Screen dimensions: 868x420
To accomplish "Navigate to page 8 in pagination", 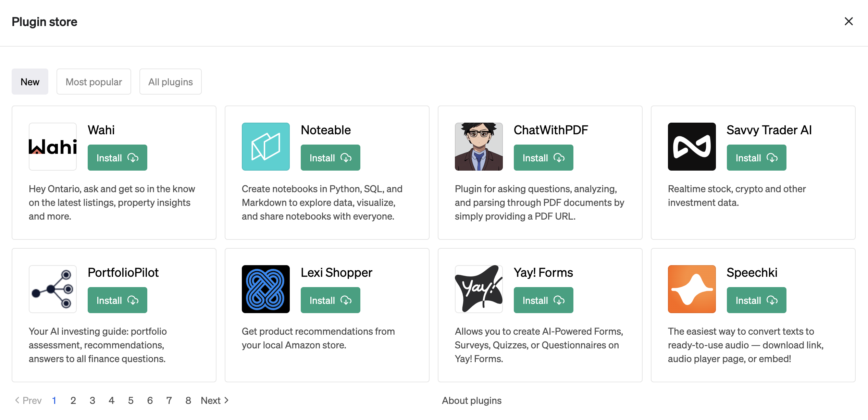I will click(188, 400).
